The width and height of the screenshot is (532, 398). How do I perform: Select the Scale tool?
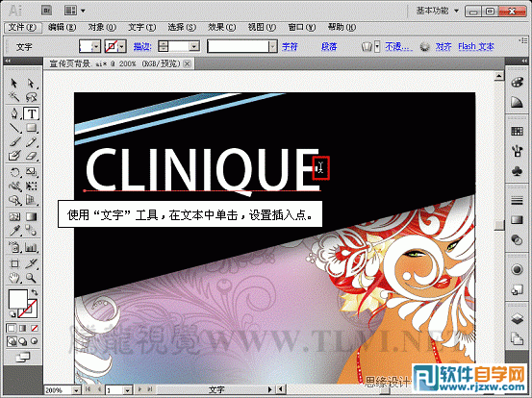(31, 172)
